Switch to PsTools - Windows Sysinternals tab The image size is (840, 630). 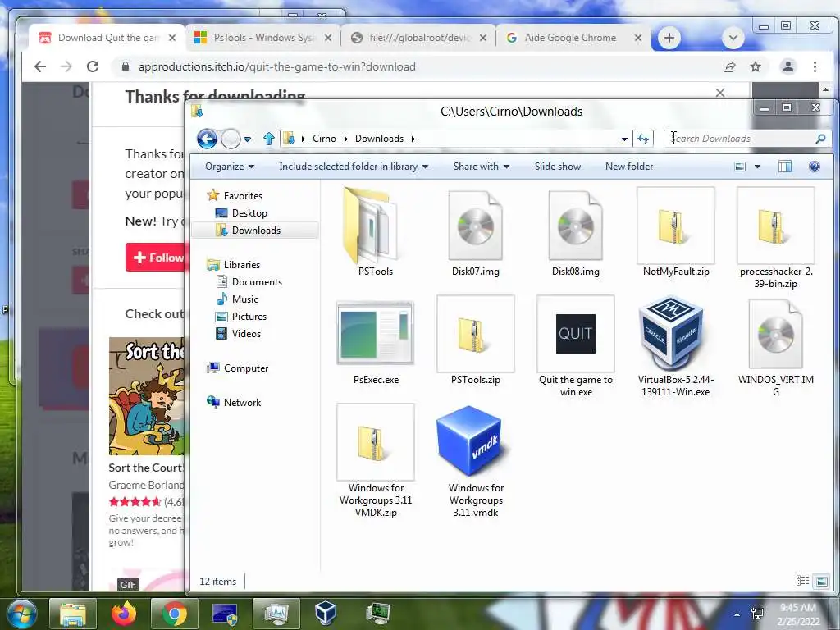(262, 38)
